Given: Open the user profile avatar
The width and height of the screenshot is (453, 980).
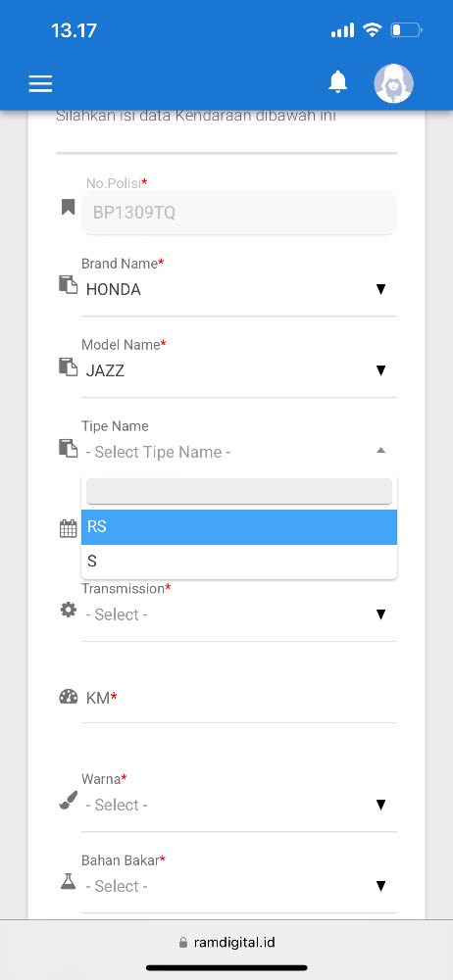Looking at the screenshot, I should click(393, 83).
